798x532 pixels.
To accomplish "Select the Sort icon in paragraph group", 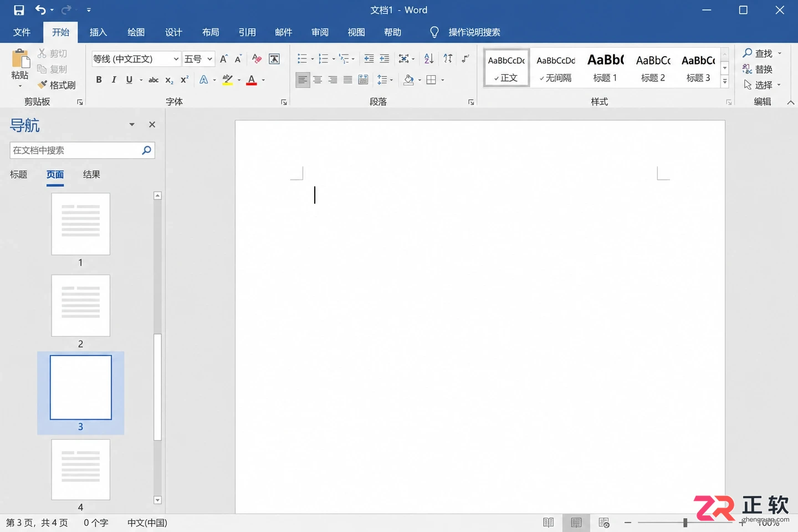I will [429, 59].
